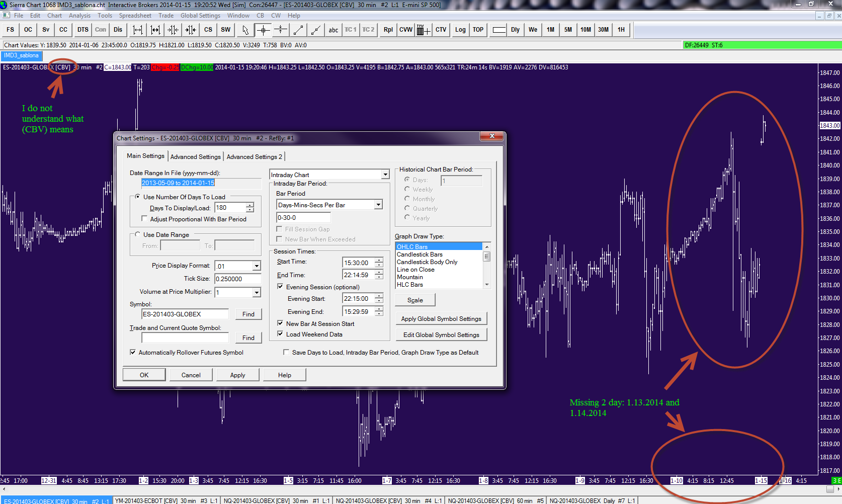This screenshot has width=842, height=504.
Task: Open the Days-Mins-Secs Per Bar dropdown
Action: click(x=378, y=205)
